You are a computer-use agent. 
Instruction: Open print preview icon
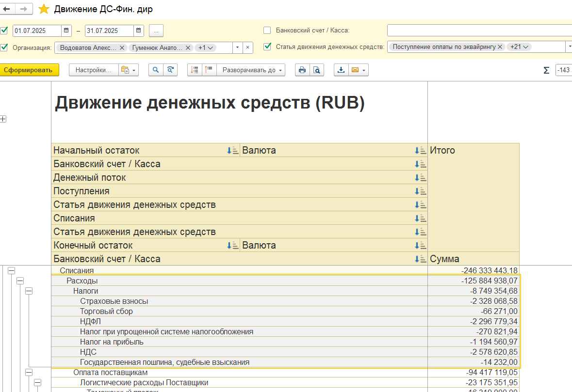click(x=317, y=70)
